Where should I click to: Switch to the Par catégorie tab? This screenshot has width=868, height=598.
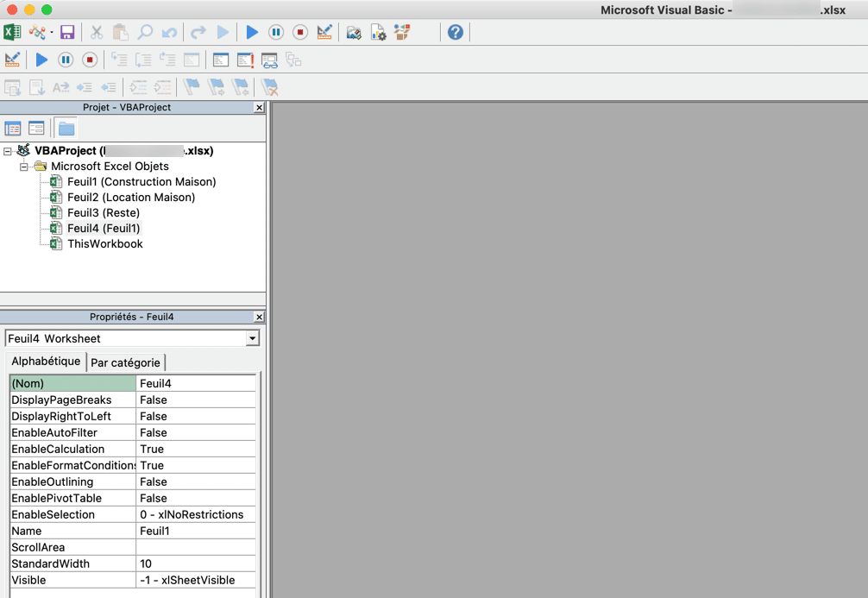click(126, 362)
